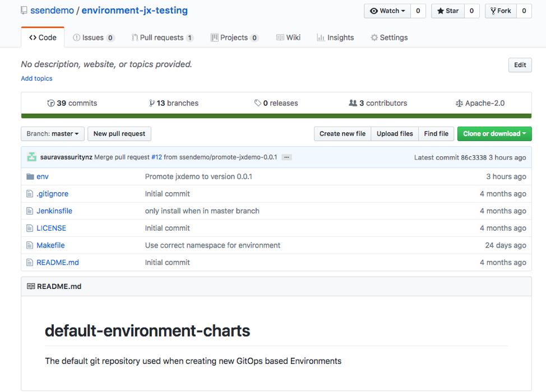Click the env folder icon
This screenshot has height=392, width=546.
point(30,177)
